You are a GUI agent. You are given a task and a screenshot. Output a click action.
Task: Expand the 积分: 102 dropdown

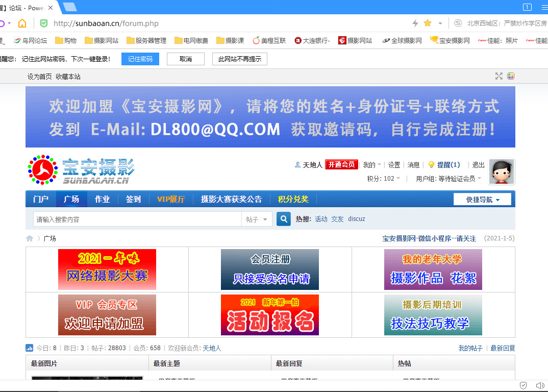tap(383, 179)
